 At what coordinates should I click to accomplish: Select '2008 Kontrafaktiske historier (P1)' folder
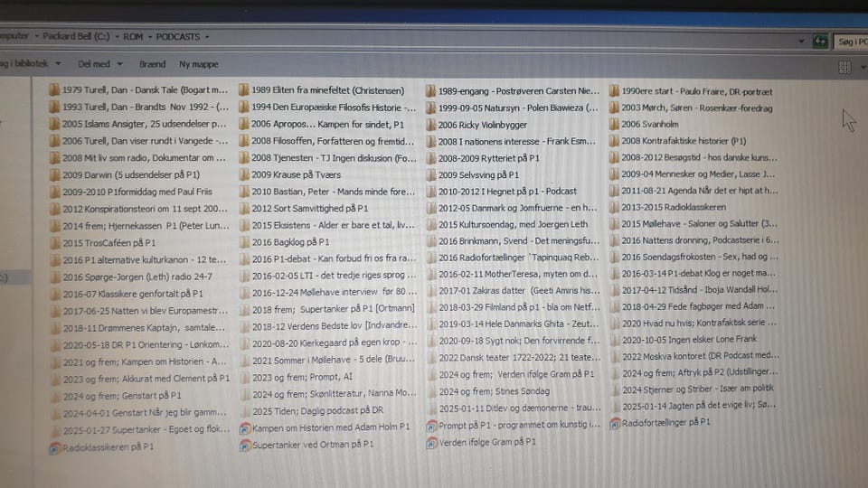(677, 141)
